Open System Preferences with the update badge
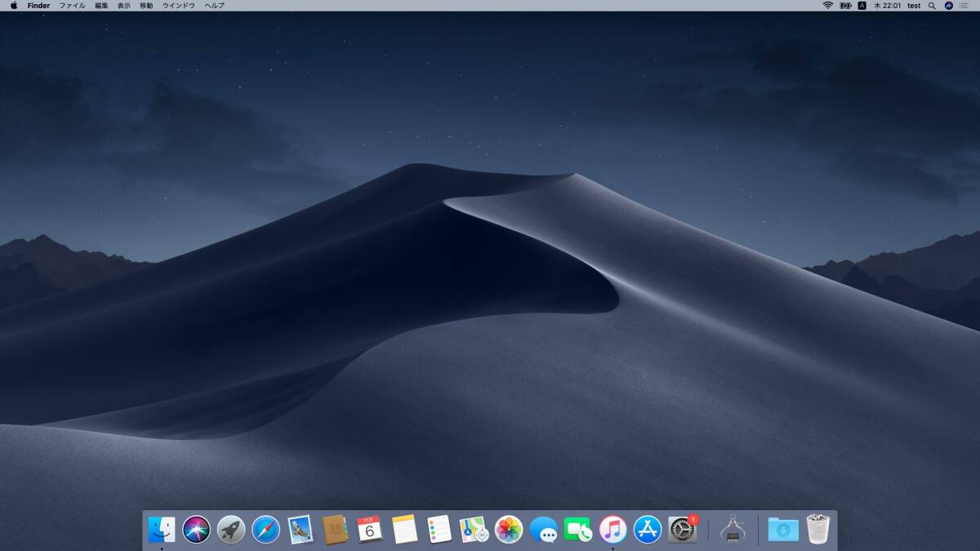 click(682, 530)
